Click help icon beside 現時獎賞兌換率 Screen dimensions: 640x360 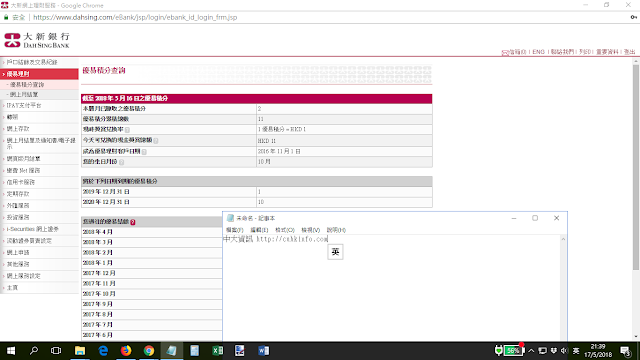127,130
